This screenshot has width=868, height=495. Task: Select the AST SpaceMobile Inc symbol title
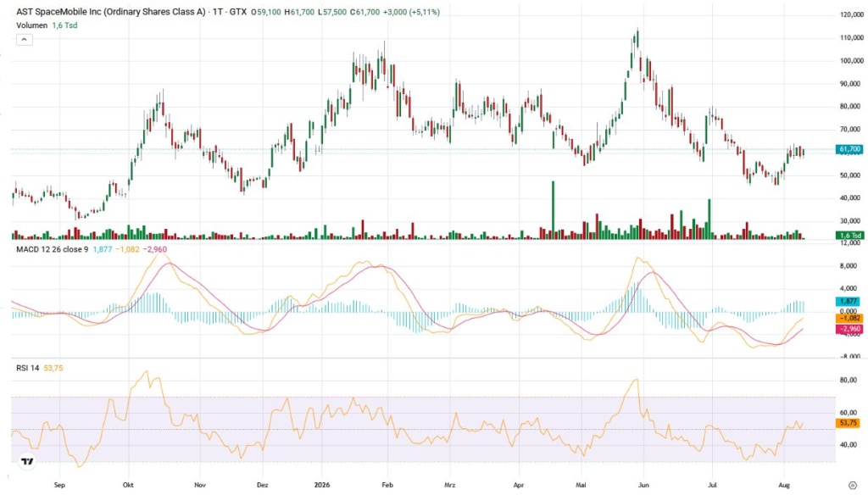click(x=111, y=12)
